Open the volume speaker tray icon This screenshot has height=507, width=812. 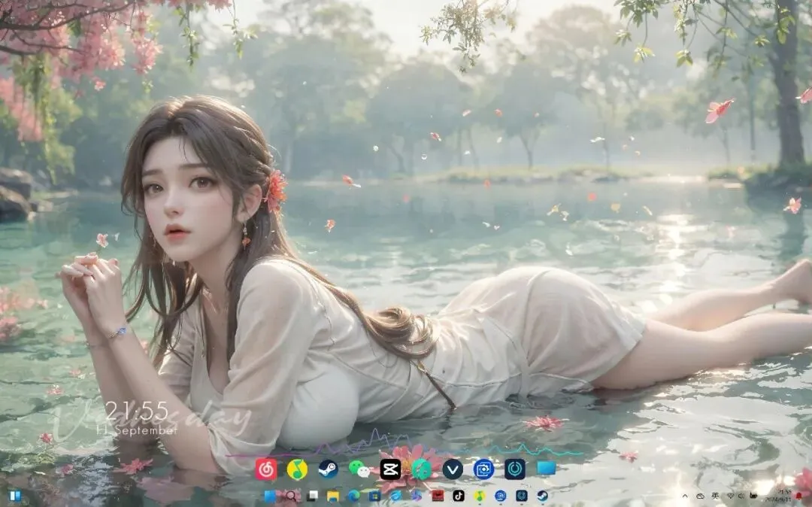(x=741, y=496)
